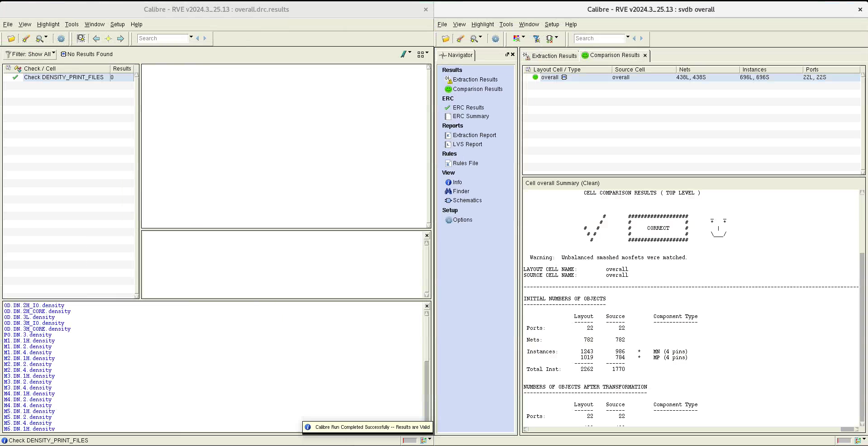Open ERC Summary in the Navigator
868x446 pixels.
click(x=471, y=116)
